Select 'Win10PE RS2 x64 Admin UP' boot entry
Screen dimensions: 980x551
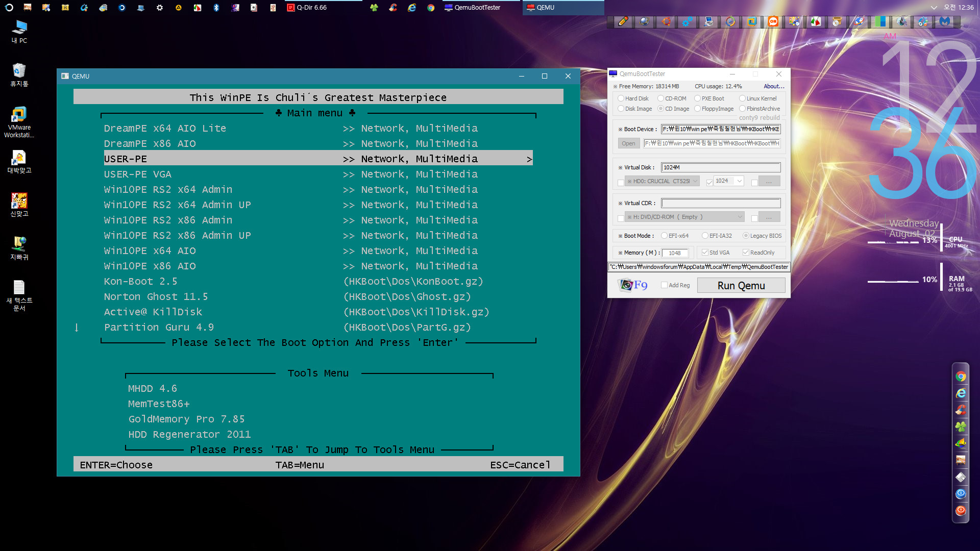click(178, 205)
